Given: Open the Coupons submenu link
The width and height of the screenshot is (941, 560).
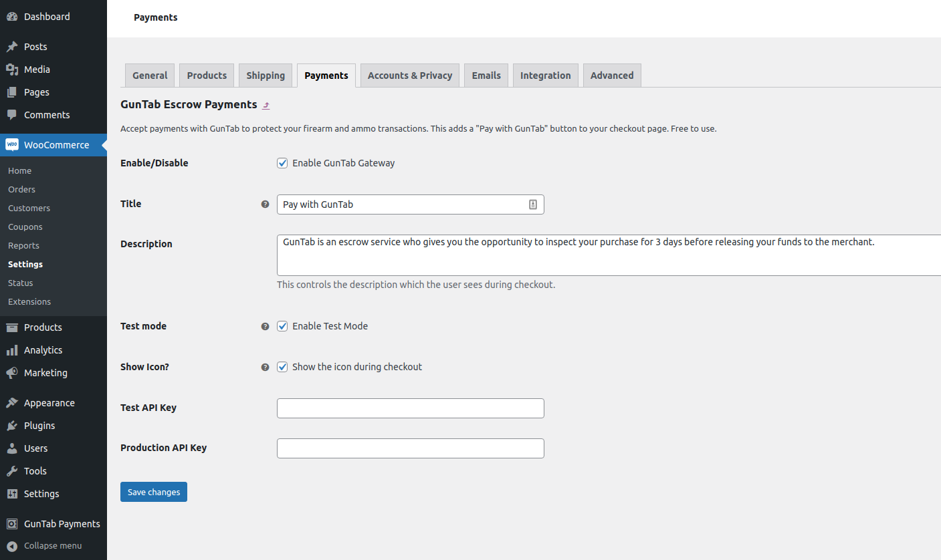Looking at the screenshot, I should click(25, 227).
